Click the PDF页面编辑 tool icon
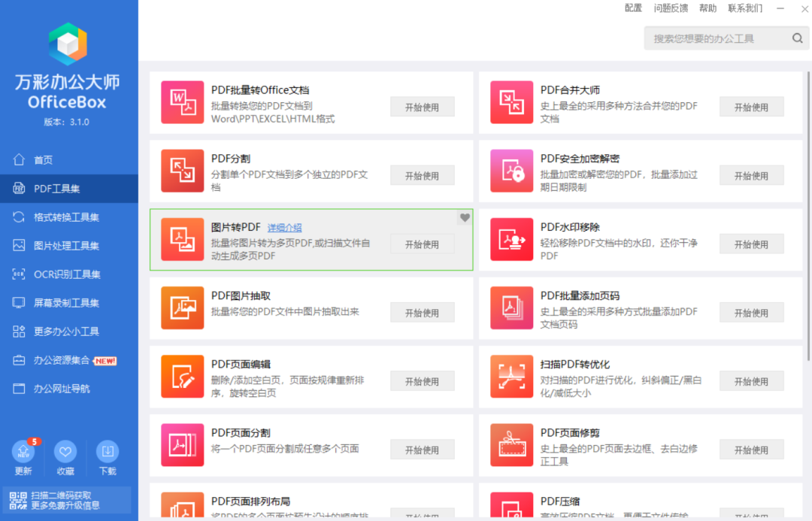Image resolution: width=812 pixels, height=521 pixels. coord(182,377)
